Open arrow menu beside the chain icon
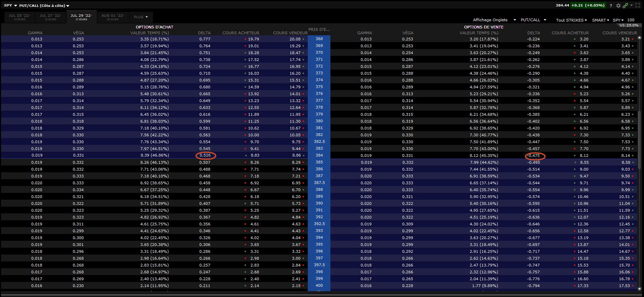644x297 pixels. coord(631,5)
